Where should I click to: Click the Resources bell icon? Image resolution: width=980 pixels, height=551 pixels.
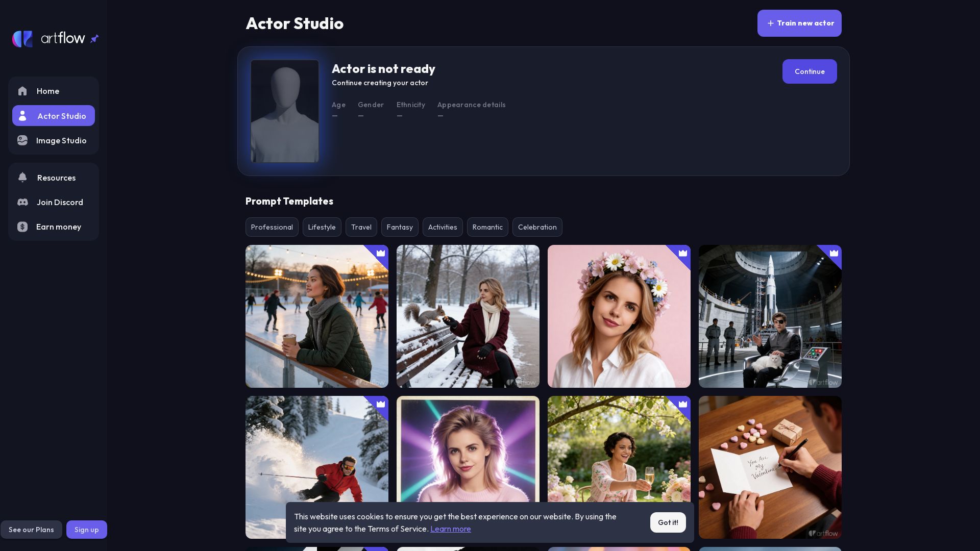[x=22, y=178]
